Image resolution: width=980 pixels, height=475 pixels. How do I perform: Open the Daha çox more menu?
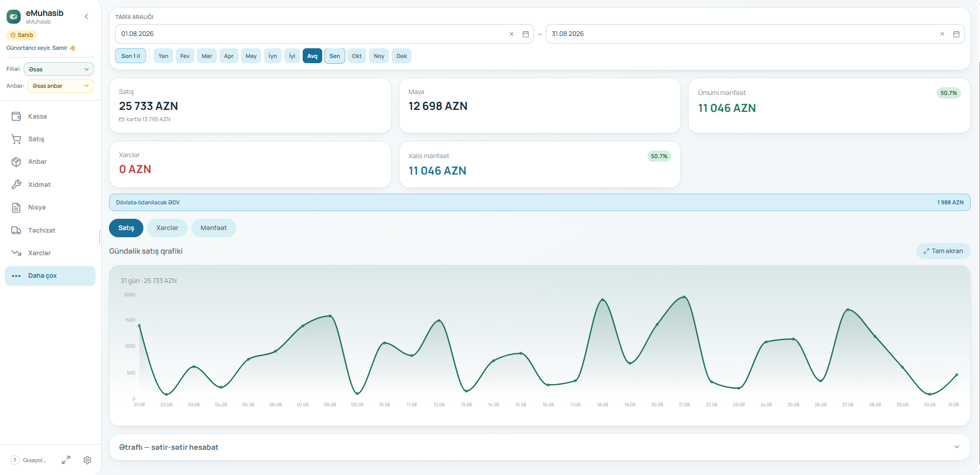pyautogui.click(x=50, y=276)
